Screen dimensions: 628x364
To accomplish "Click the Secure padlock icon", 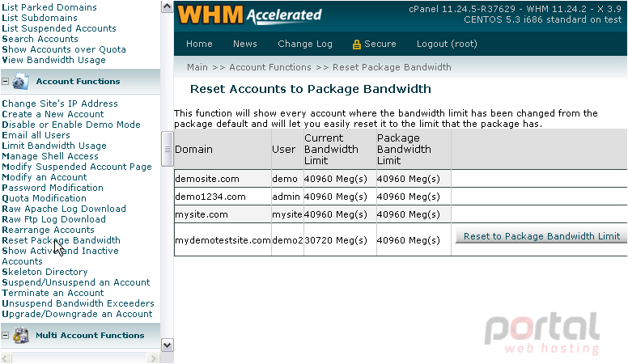I will (356, 44).
